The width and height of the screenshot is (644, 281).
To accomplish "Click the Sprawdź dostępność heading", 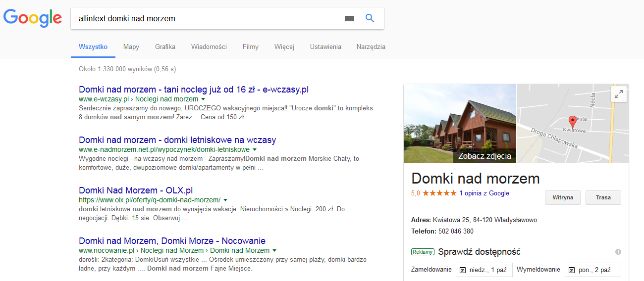I will (479, 252).
